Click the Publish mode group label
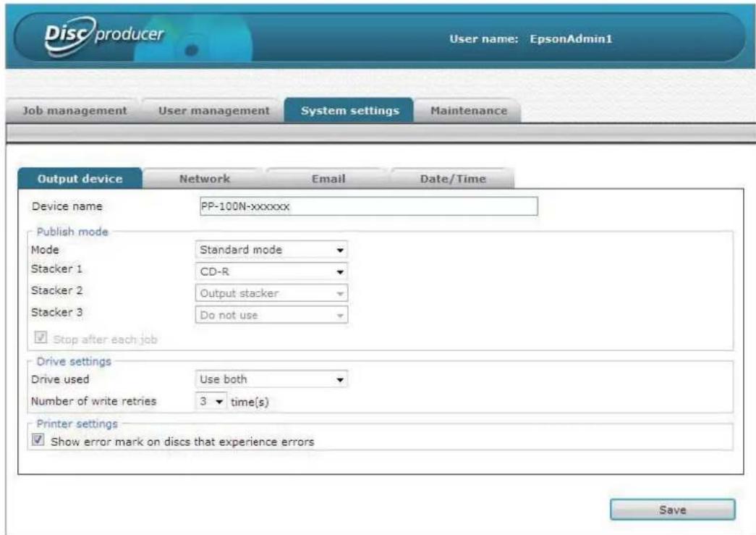756x535 pixels. pyautogui.click(x=72, y=232)
